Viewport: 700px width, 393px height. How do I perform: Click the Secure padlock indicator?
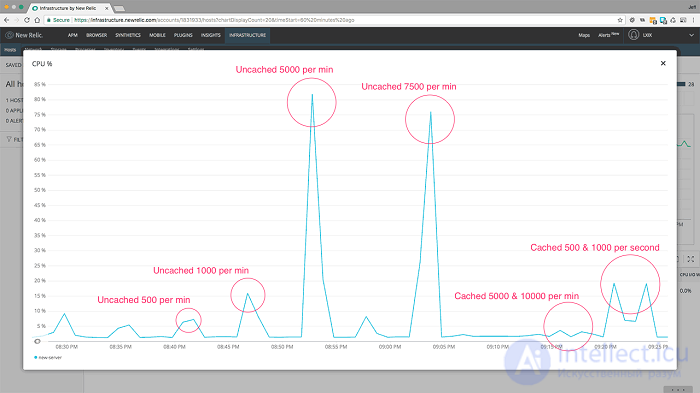click(58, 20)
